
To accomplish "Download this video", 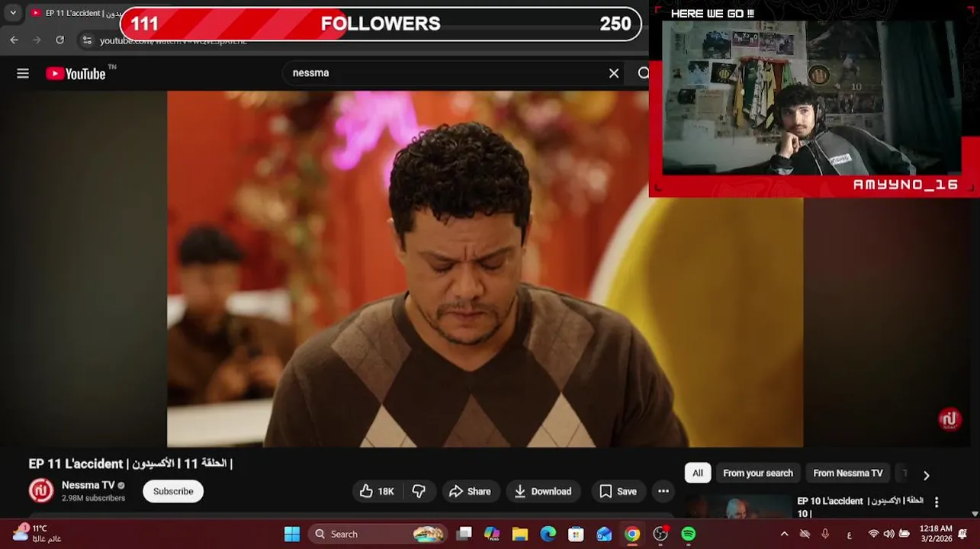I will coord(543,491).
